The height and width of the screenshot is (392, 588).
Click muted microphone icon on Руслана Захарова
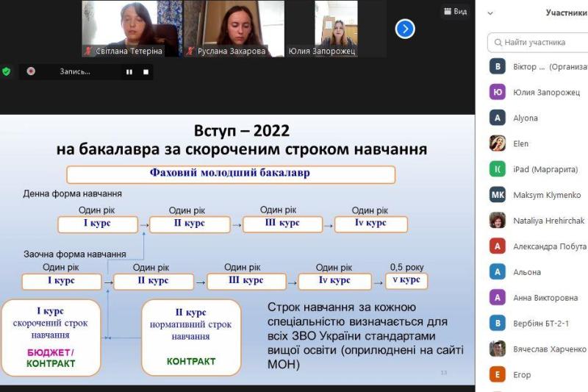(190, 51)
